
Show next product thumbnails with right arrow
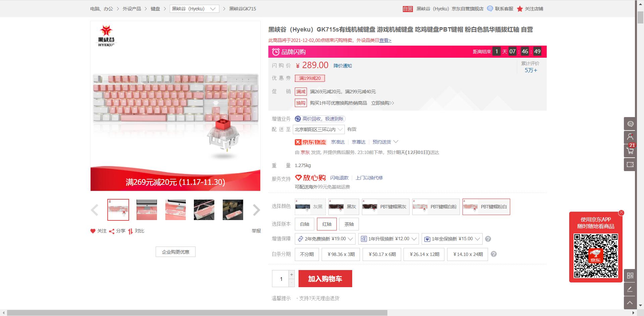tap(256, 210)
